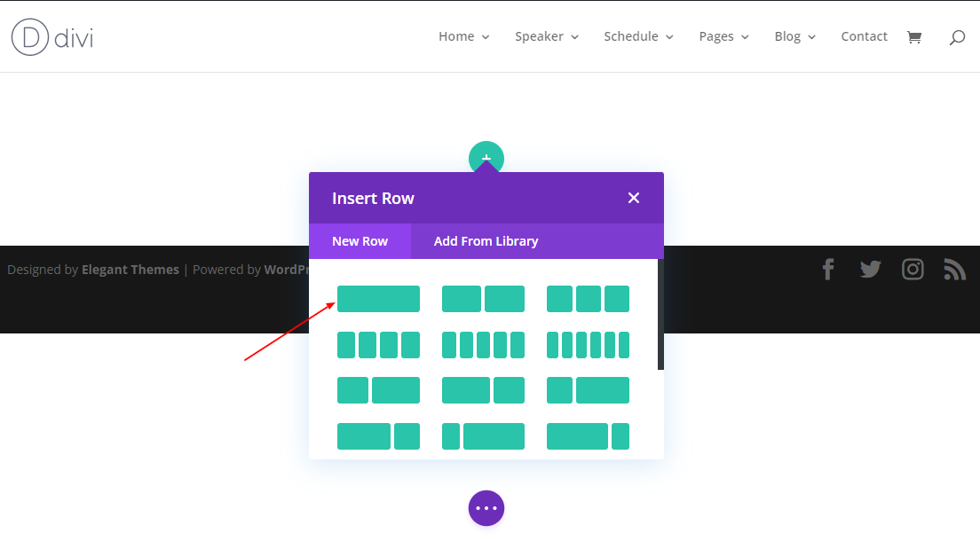Click the search magnifier icon
The width and height of the screenshot is (980, 541).
pyautogui.click(x=956, y=36)
